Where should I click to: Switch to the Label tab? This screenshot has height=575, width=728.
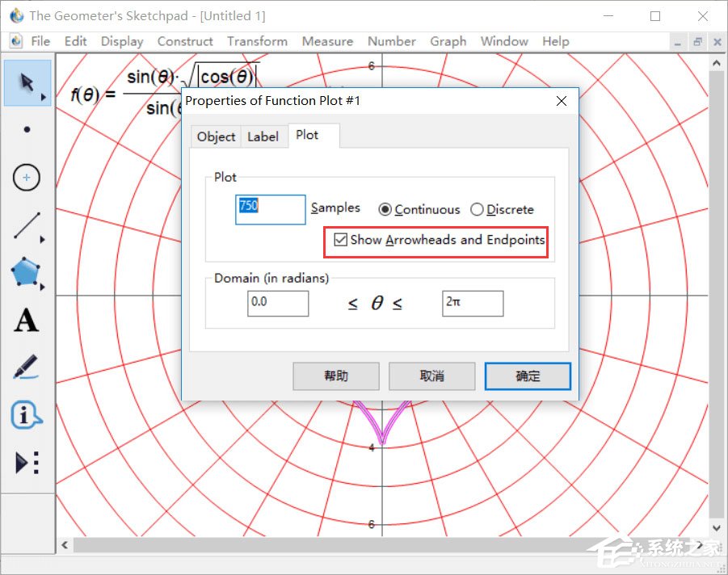[x=263, y=136]
